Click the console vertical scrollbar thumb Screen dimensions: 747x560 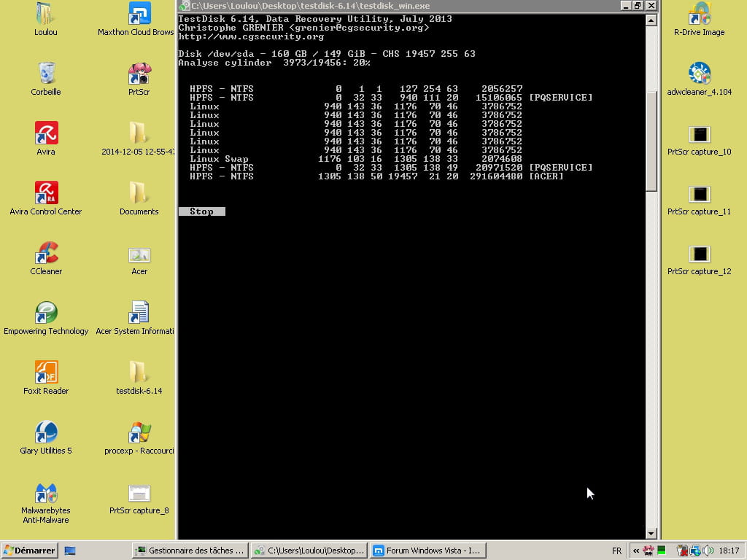point(651,141)
